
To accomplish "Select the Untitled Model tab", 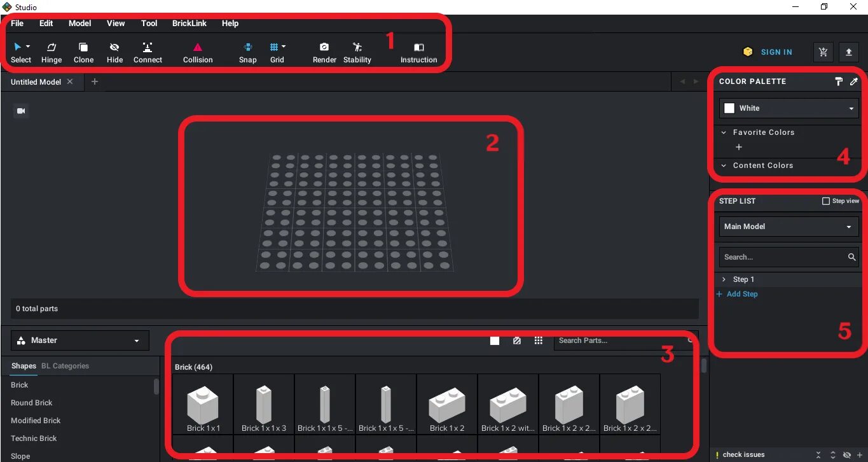I will 36,81.
